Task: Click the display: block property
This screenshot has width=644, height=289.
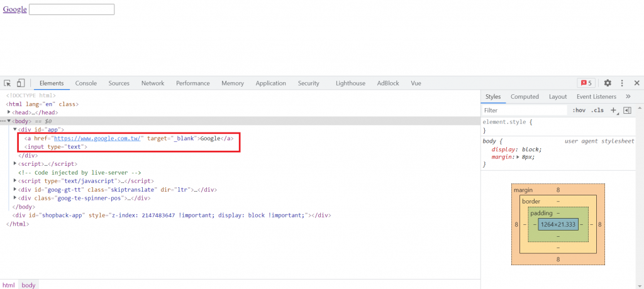Action: click(517, 150)
